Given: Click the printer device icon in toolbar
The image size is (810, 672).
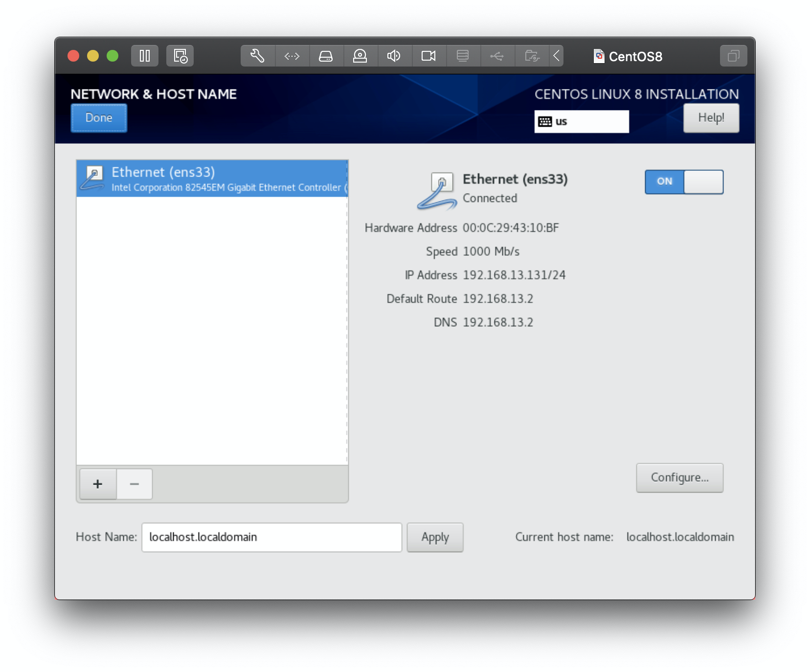Looking at the screenshot, I should 463,56.
